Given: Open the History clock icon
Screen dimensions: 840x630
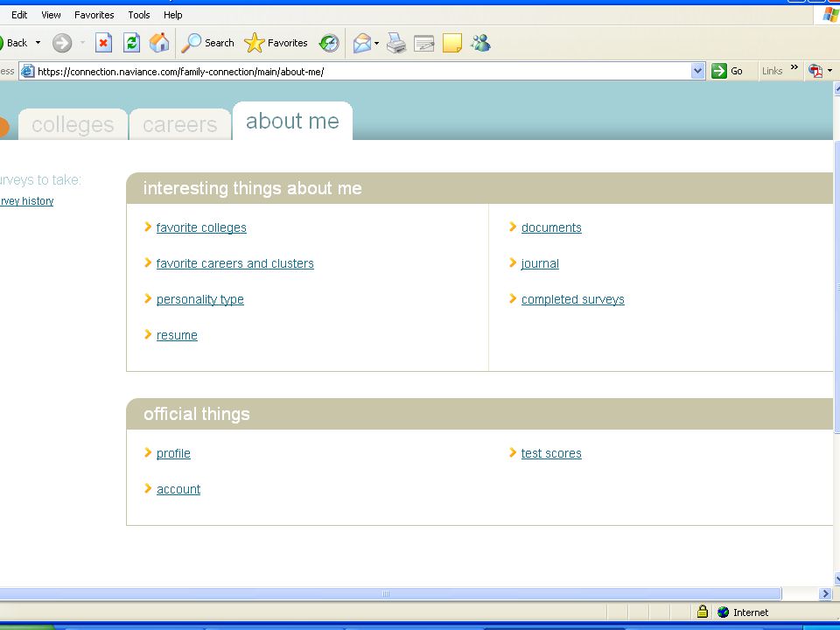Looking at the screenshot, I should [329, 43].
